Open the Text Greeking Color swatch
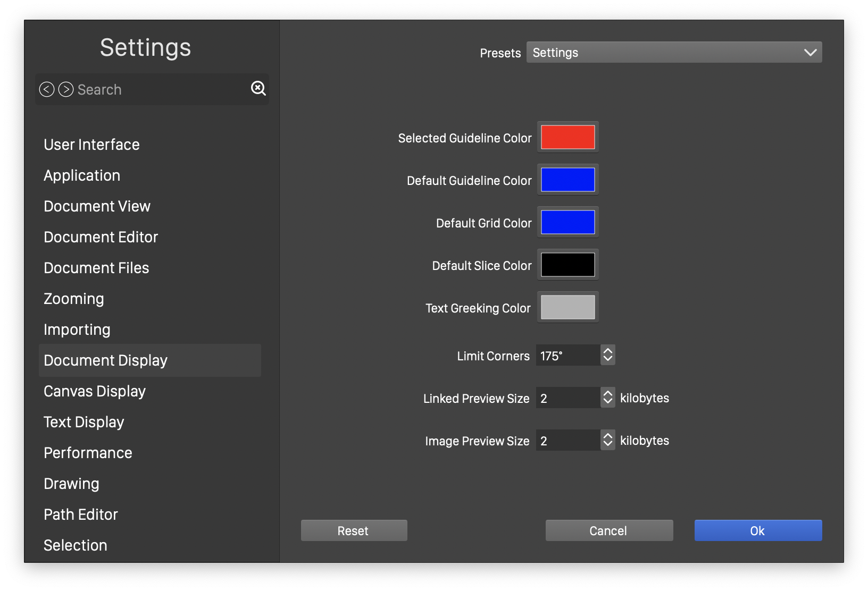The image size is (868, 591). pos(568,307)
